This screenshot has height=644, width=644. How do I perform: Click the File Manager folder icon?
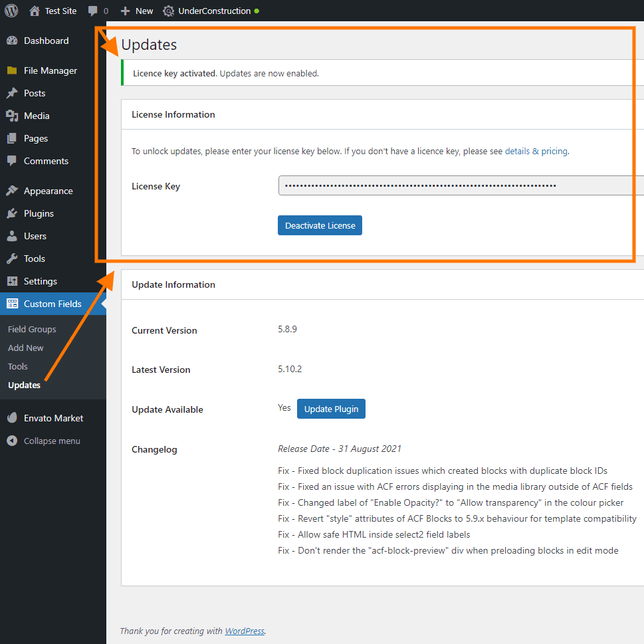pos(13,70)
